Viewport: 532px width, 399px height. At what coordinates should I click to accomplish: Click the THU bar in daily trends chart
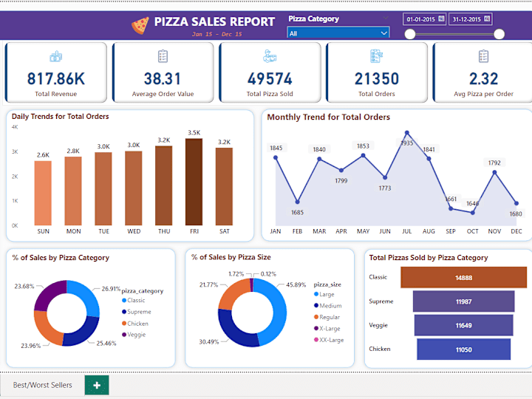[x=164, y=185]
